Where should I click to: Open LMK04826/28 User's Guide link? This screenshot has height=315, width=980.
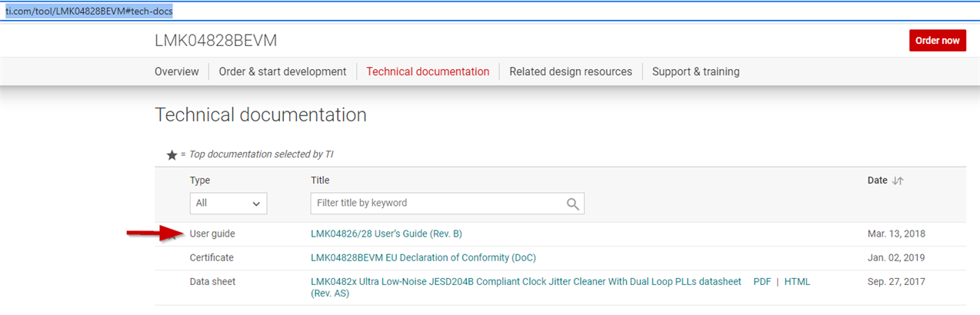coord(386,234)
